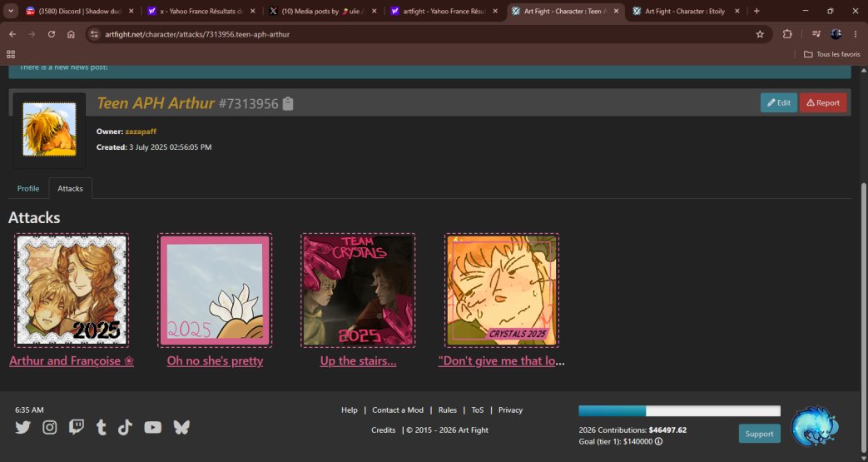The image size is (868, 462).
Task: Open the Art Fight Twitter page
Action: (22, 427)
